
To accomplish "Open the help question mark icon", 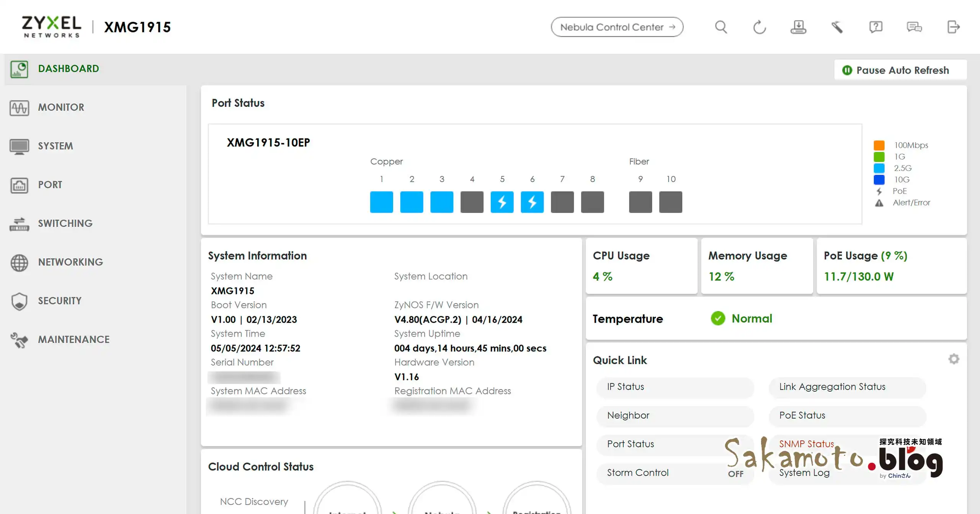I will (x=875, y=27).
